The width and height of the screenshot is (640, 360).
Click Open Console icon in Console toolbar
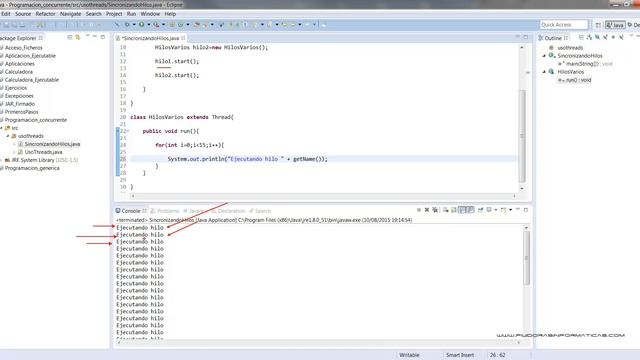(504, 210)
